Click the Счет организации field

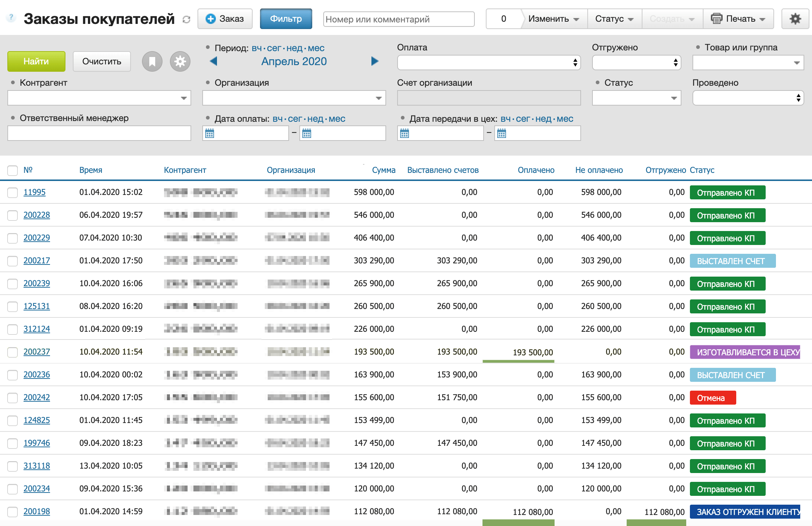pyautogui.click(x=489, y=98)
